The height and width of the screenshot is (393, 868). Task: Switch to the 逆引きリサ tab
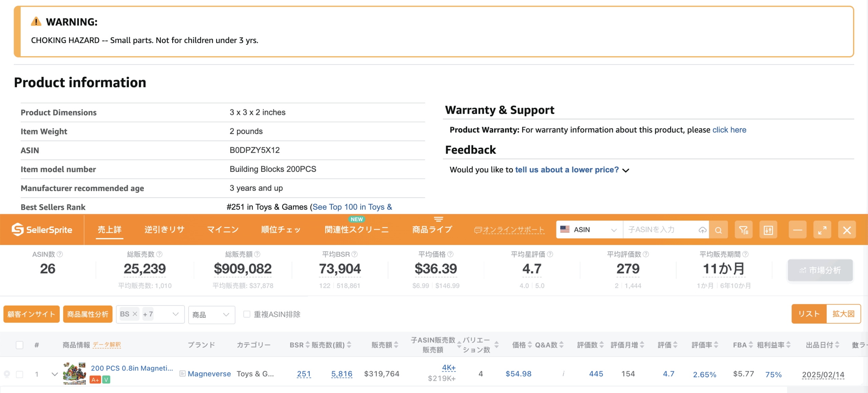point(164,230)
